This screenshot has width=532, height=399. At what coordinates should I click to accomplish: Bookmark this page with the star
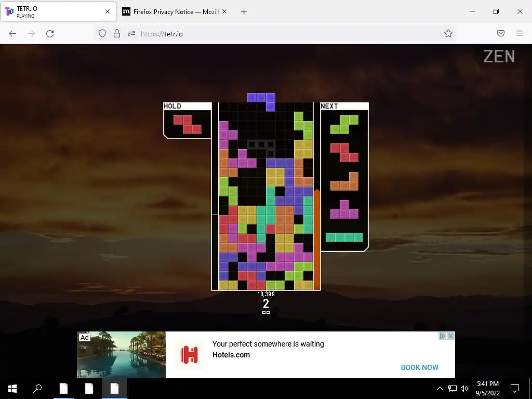tap(448, 33)
